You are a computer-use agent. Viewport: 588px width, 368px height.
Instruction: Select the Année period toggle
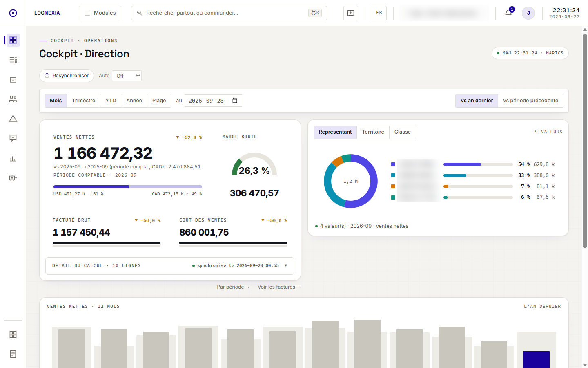[x=134, y=101]
